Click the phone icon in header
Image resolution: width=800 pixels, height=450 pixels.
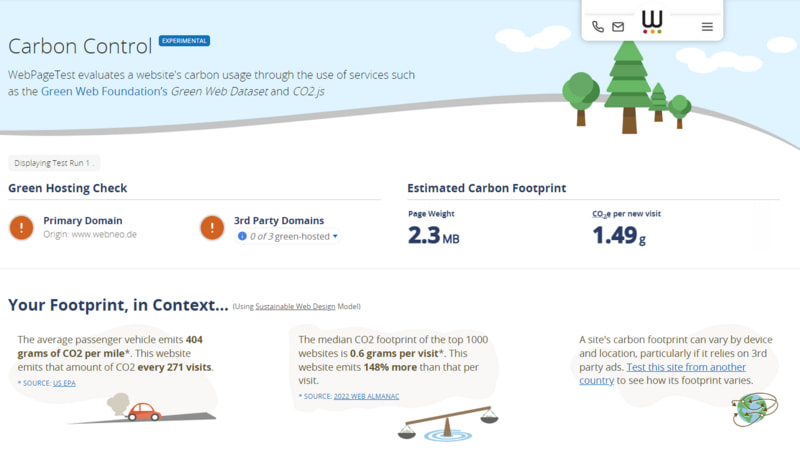(x=598, y=27)
